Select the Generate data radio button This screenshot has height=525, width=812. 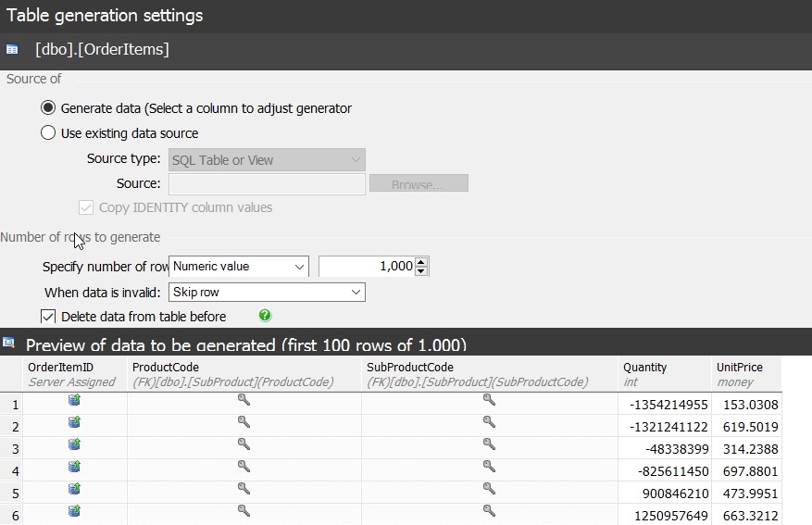coord(48,107)
